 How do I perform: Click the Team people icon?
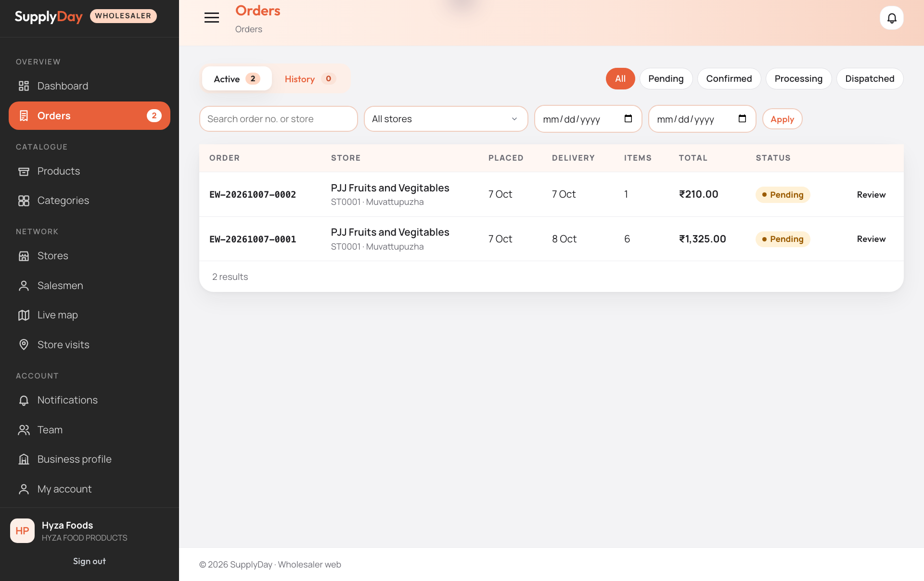24,430
